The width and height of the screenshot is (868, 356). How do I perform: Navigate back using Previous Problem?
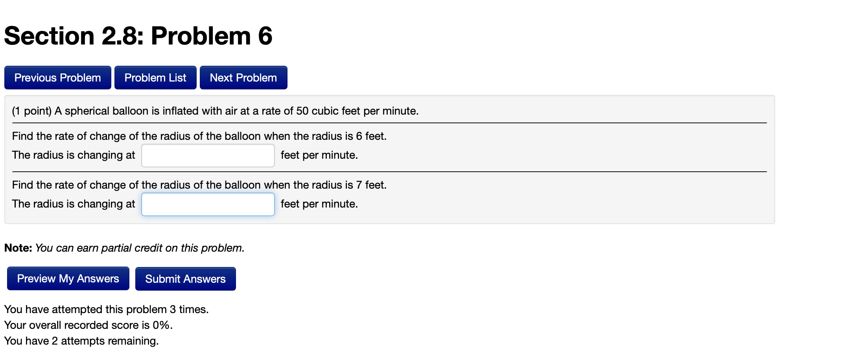(57, 77)
